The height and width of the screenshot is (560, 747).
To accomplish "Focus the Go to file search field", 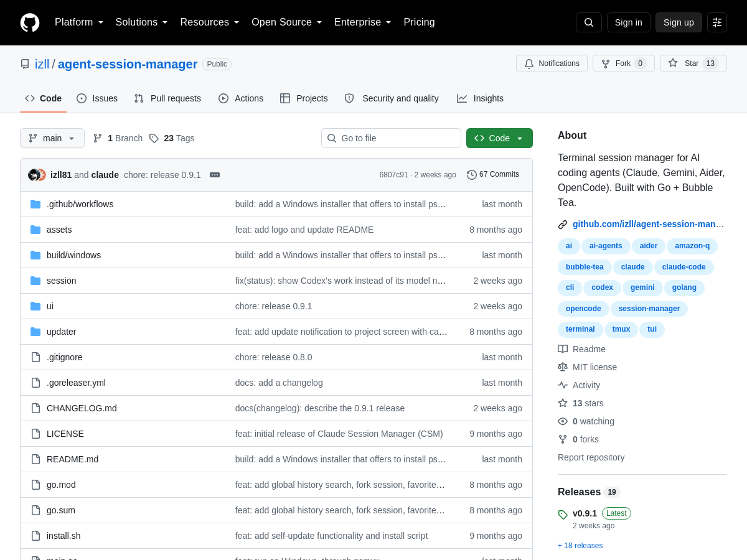I will click(x=391, y=138).
